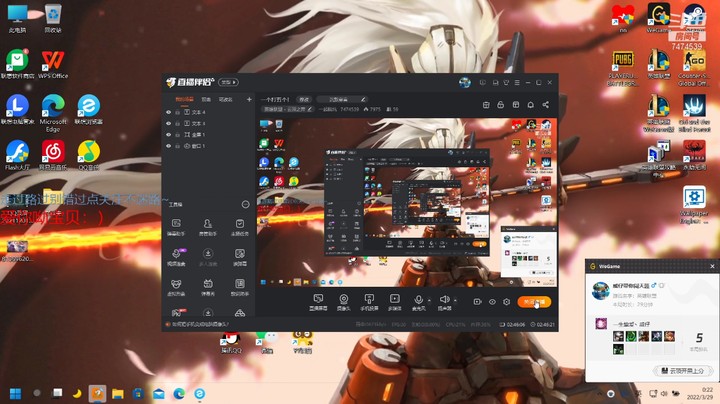Hide the topmost 文本 layer with its eye icon
Image resolution: width=720 pixels, height=404 pixels.
(x=169, y=112)
